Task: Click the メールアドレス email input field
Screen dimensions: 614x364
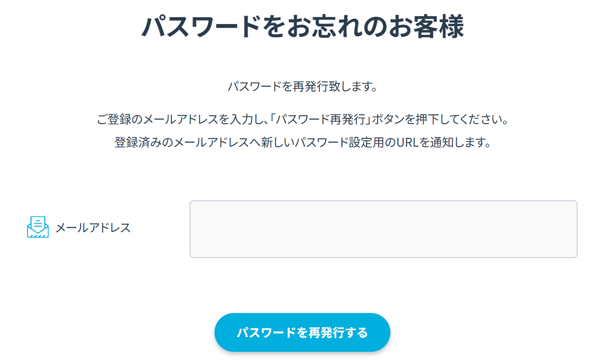Action: [383, 229]
